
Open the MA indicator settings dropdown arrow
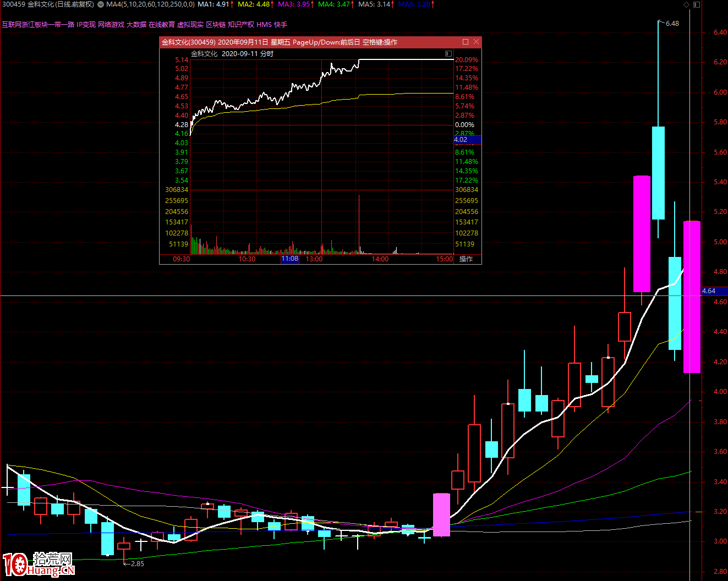pyautogui.click(x=101, y=4)
